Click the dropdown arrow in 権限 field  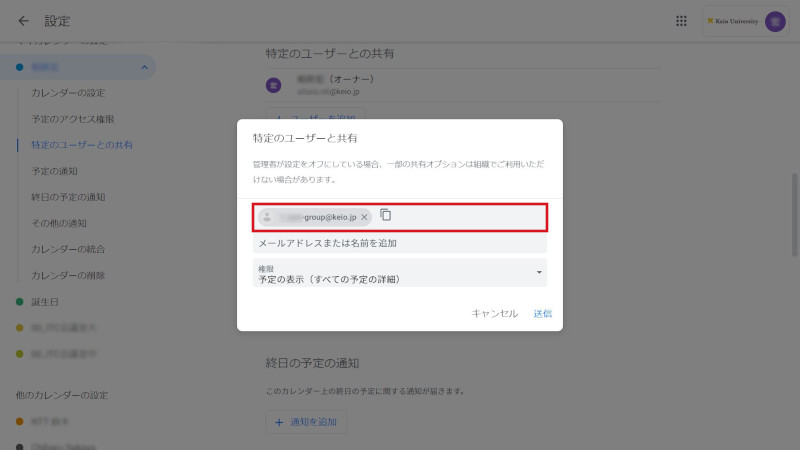tap(539, 273)
